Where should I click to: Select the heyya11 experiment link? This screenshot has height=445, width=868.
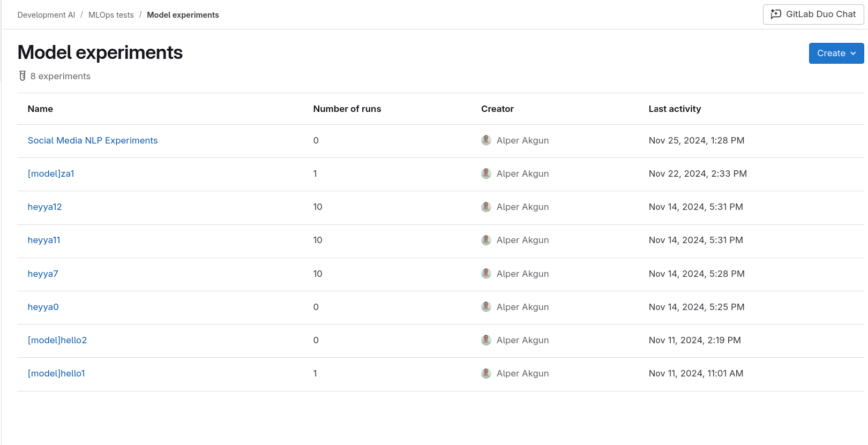click(44, 240)
